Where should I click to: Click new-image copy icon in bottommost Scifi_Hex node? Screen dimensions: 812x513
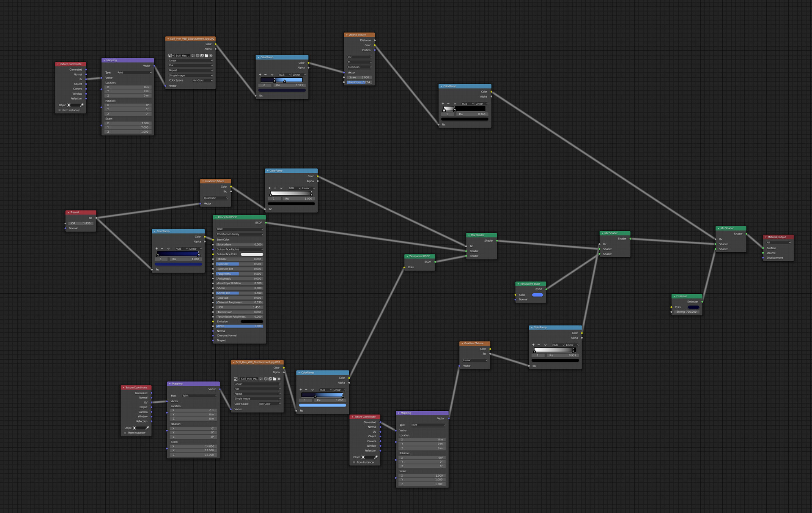(270, 379)
